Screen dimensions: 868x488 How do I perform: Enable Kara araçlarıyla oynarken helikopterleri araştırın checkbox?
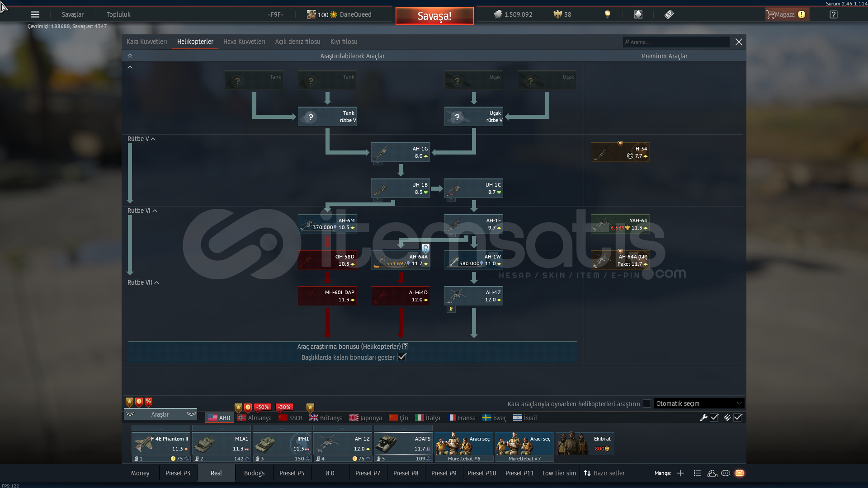coord(647,404)
